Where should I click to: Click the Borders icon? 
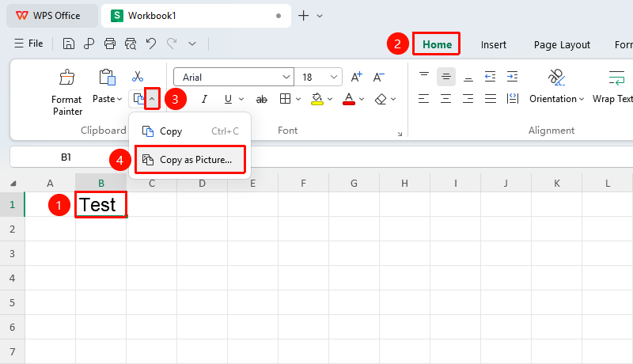pyautogui.click(x=285, y=99)
